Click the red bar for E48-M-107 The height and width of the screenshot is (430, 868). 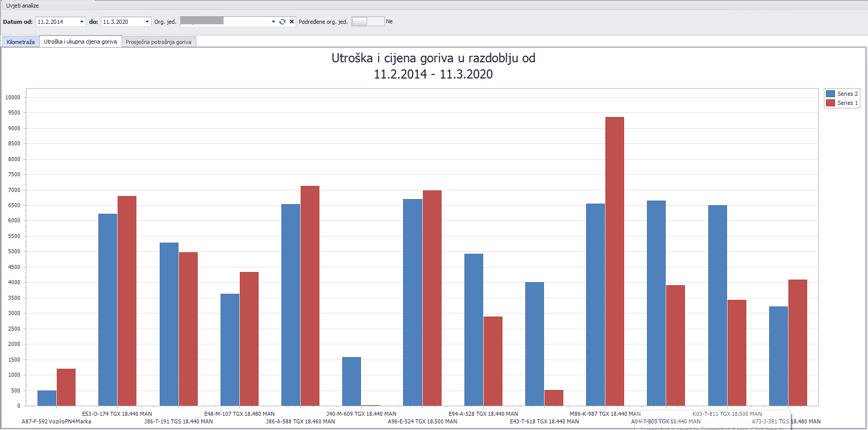pos(249,339)
